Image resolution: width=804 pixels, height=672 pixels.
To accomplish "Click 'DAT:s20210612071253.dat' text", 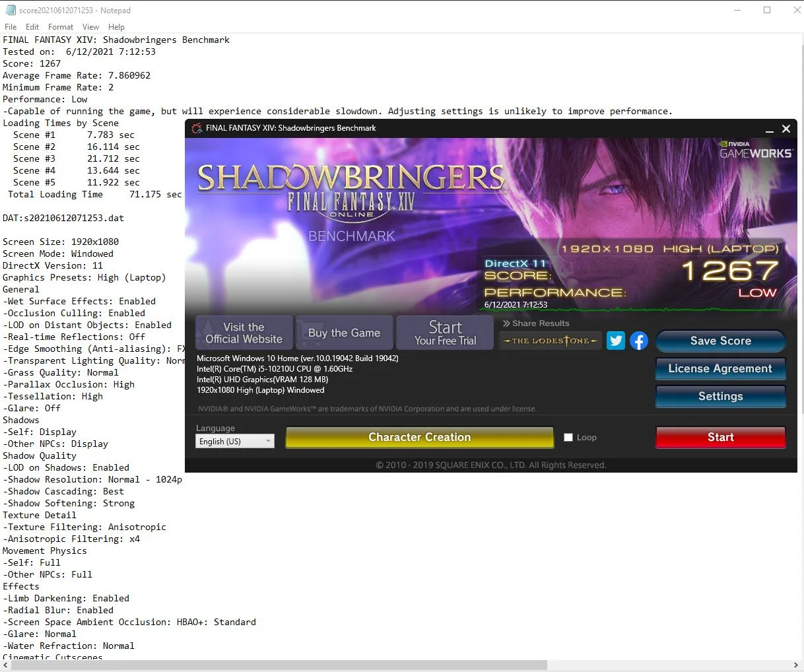I will pyautogui.click(x=63, y=218).
